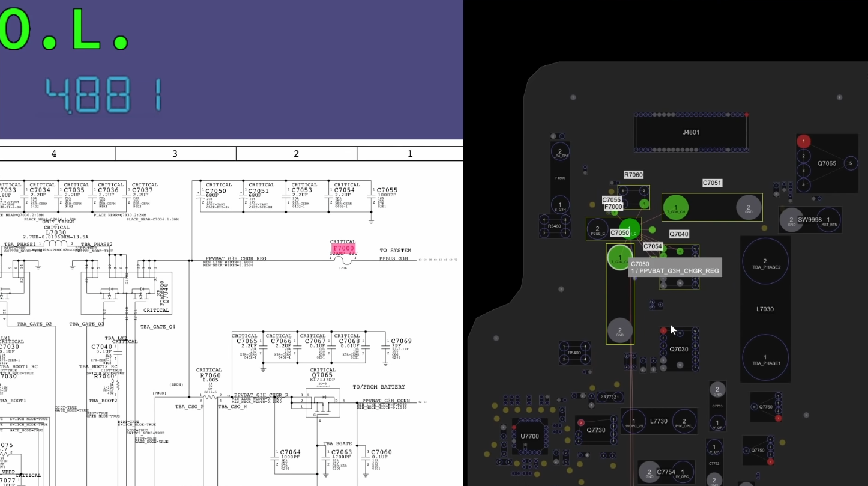This screenshot has height=486, width=868.
Task: Click schematic column header 3
Action: coord(175,154)
